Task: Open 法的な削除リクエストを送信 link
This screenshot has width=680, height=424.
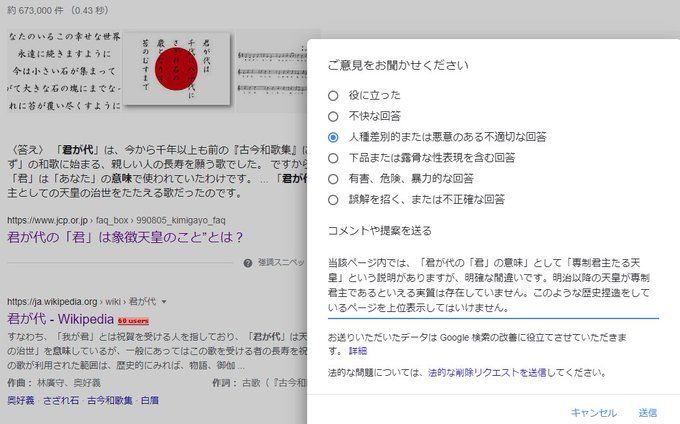Action: [487, 372]
